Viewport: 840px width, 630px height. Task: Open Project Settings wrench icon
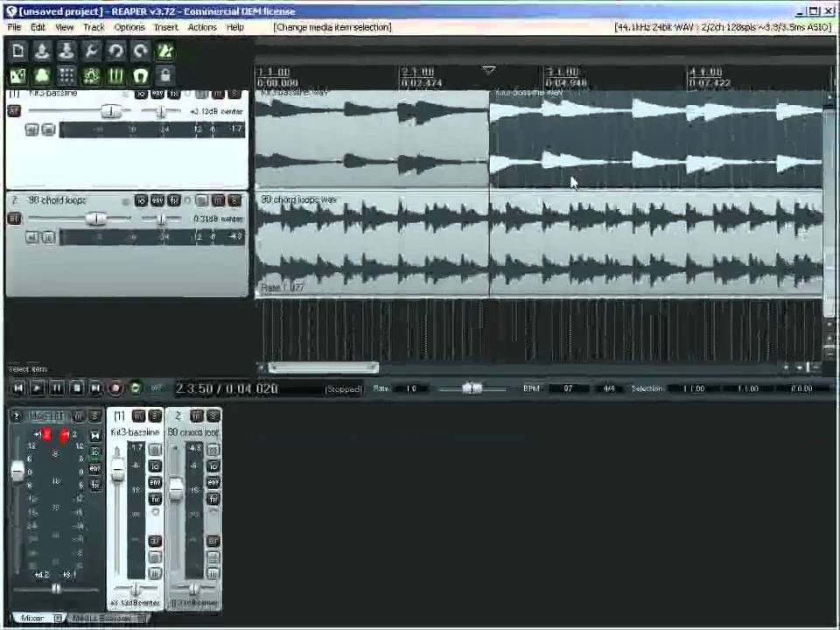(x=91, y=51)
